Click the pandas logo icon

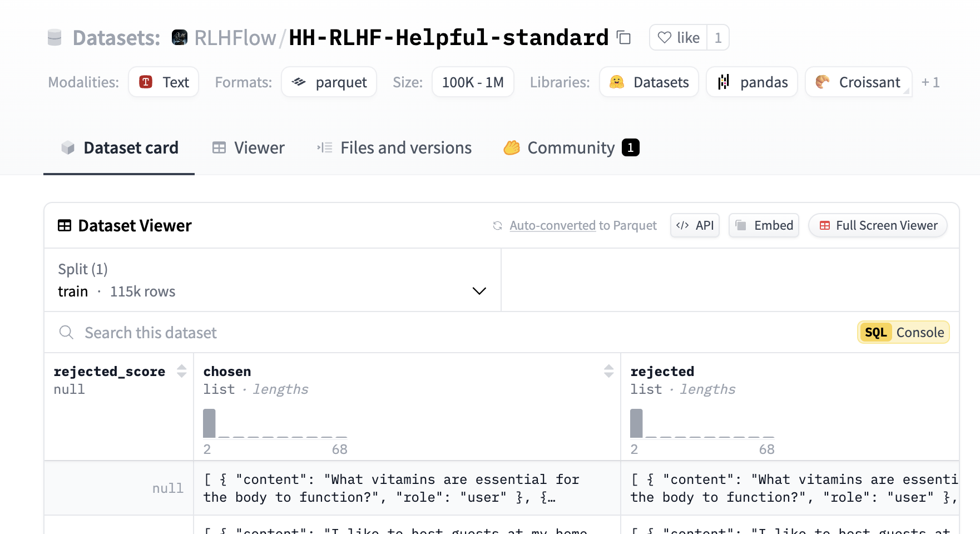pos(723,82)
